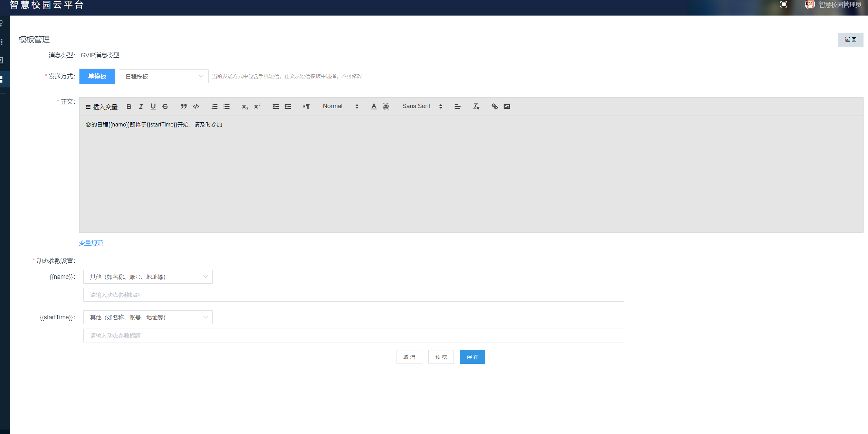Open the {{startTime}} parameter type dropdown
The width and height of the screenshot is (868, 434).
click(148, 317)
